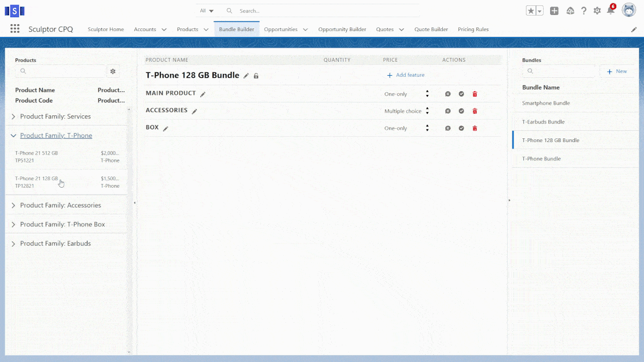This screenshot has height=362, width=644.
Task: Open comment icon for ACCESSORIES
Action: pyautogui.click(x=448, y=111)
